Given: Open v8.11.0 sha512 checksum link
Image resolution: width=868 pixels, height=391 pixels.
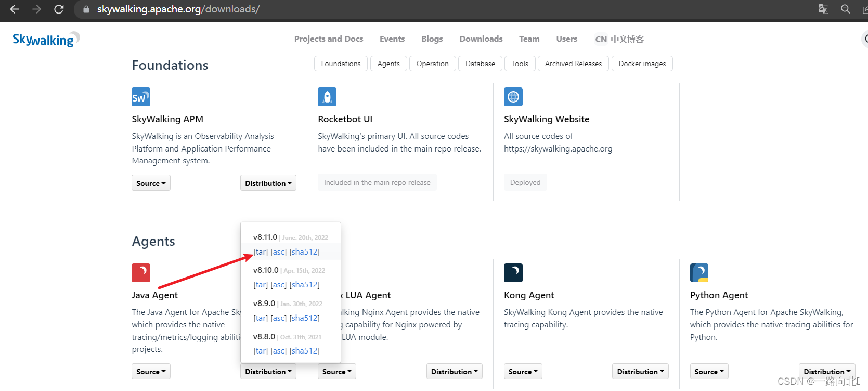Looking at the screenshot, I should (305, 251).
